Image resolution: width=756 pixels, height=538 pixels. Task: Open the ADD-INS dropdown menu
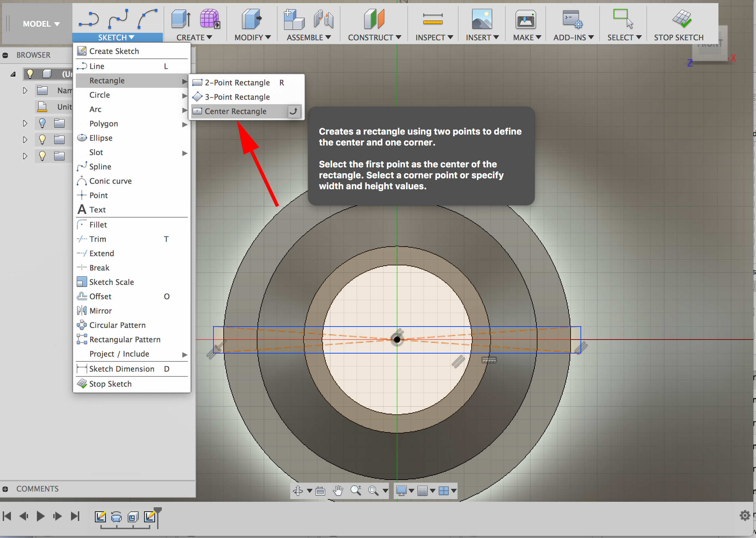574,38
